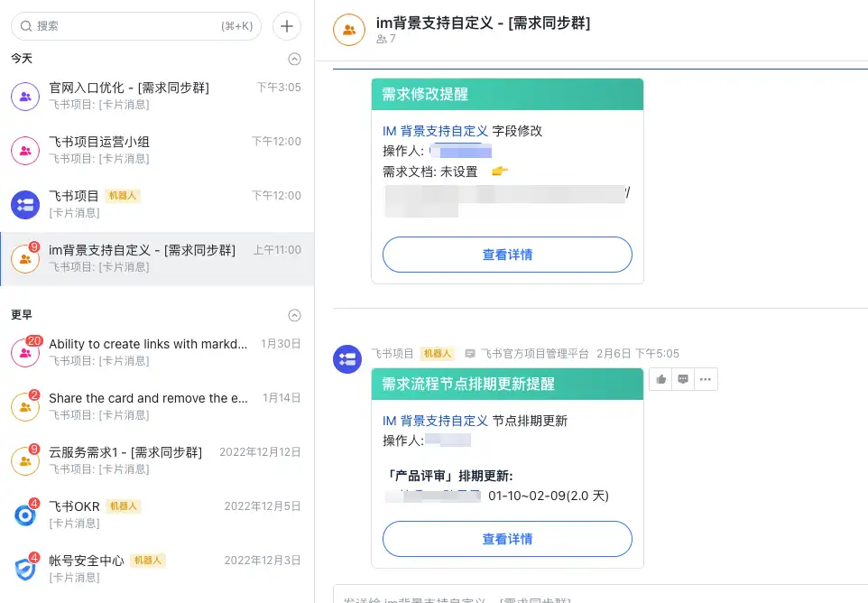
Task: Click 需求流程节点排期更新提醒 card header
Action: [507, 385]
